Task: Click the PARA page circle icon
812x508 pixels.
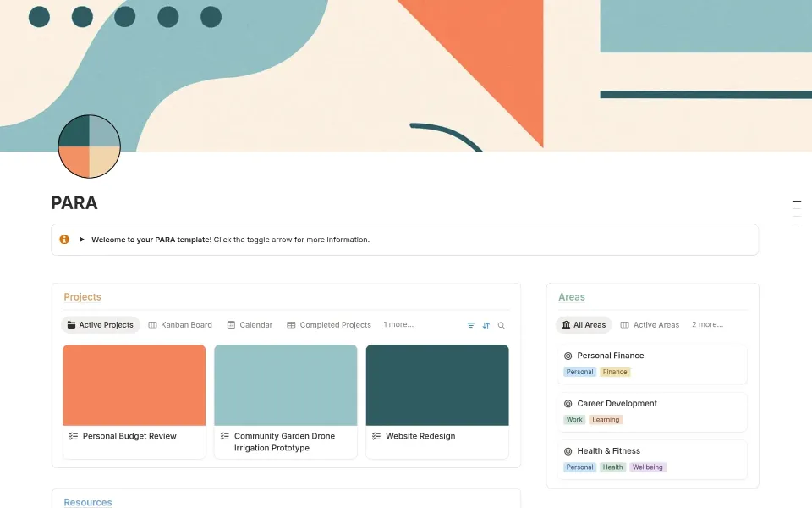Action: [89, 146]
